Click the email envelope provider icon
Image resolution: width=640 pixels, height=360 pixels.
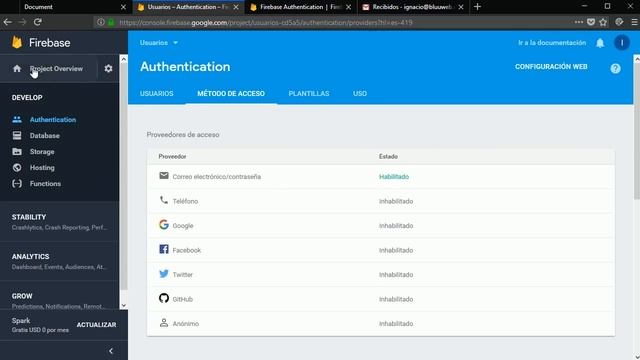click(x=164, y=176)
